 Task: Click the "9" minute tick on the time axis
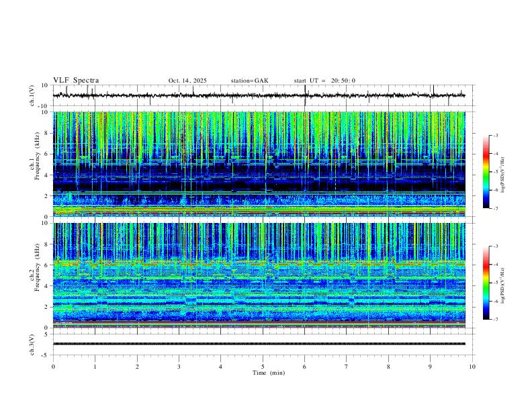430,367
